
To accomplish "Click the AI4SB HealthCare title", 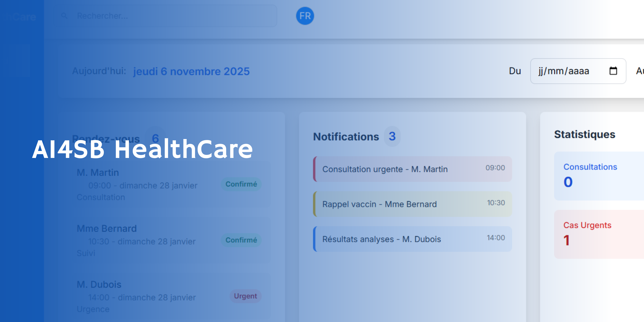I will [142, 150].
